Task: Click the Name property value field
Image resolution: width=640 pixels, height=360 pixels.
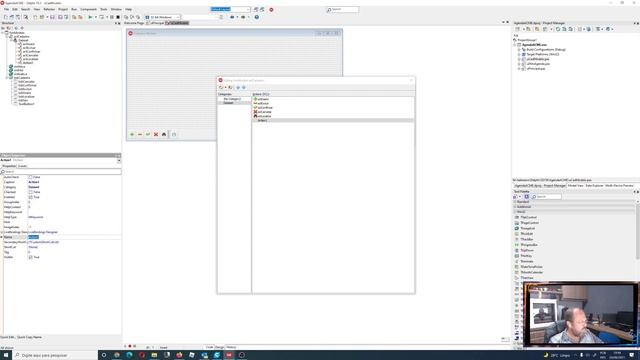Action: pos(74,237)
